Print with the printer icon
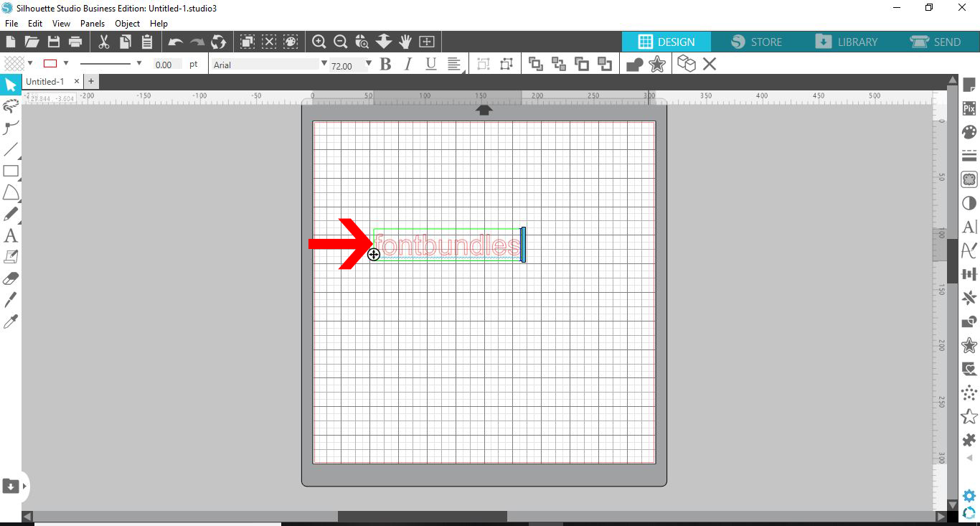This screenshot has height=526, width=980. pyautogui.click(x=75, y=42)
